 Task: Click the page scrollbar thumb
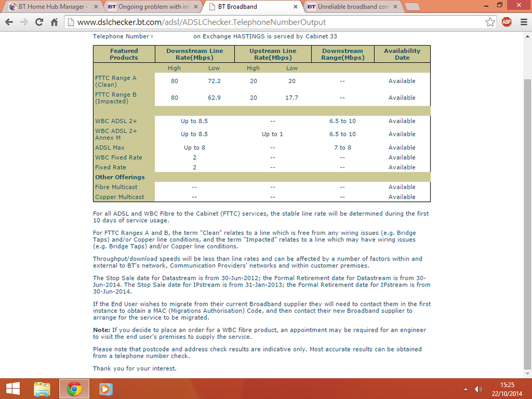click(527, 224)
